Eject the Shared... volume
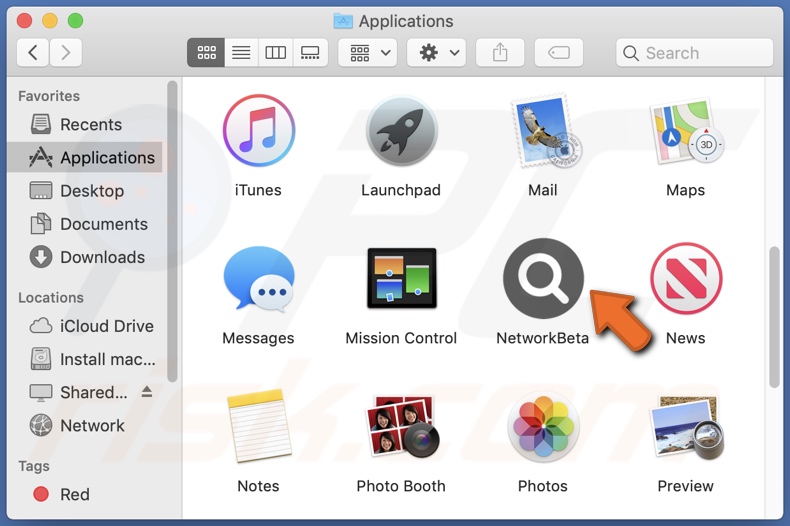Viewport: 790px width, 526px height. coord(147,391)
